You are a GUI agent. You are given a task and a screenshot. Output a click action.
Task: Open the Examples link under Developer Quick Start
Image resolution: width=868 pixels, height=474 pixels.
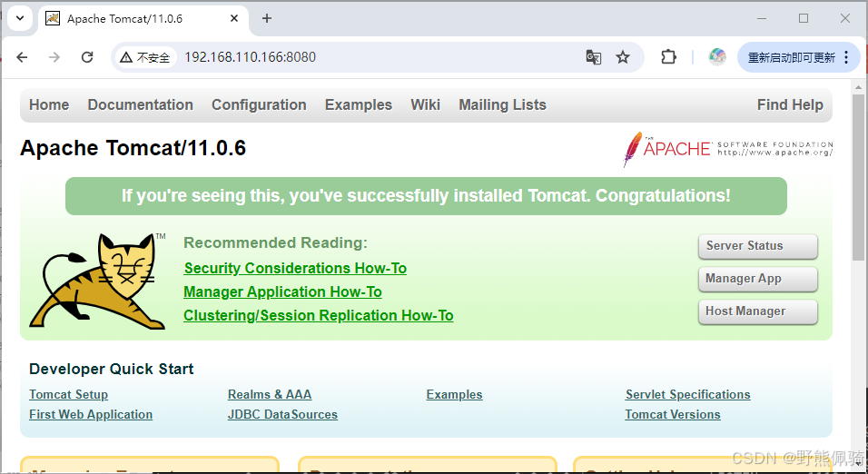coord(455,395)
